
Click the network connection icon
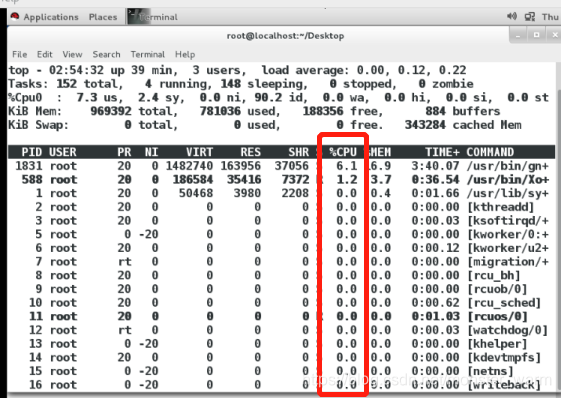530,17
